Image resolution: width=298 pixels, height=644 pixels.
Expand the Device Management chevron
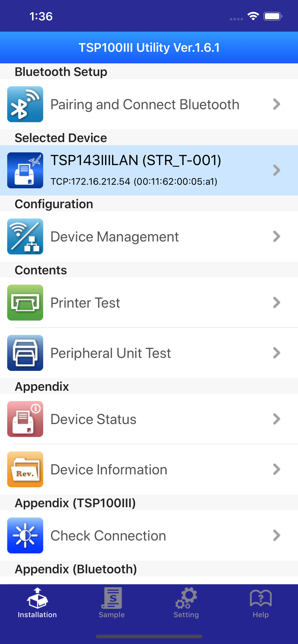tap(276, 236)
